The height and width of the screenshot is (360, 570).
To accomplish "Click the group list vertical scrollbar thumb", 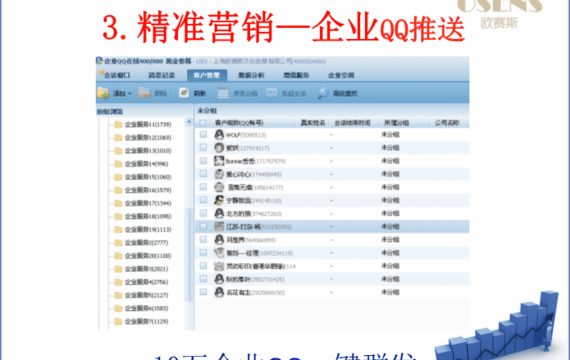I will pos(188,255).
